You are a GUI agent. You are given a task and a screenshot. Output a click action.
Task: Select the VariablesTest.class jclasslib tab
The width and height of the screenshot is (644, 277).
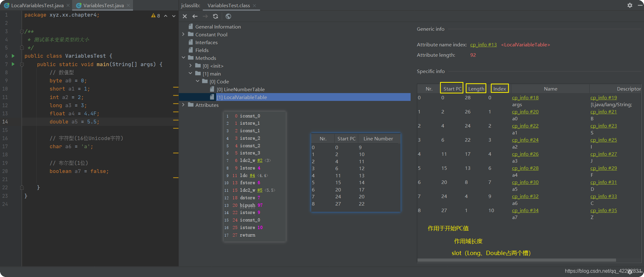[x=229, y=5]
